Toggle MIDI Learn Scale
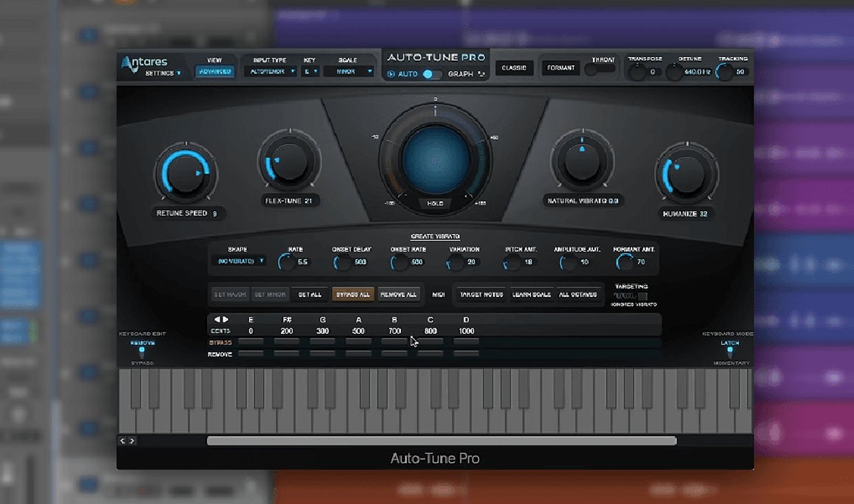854x504 pixels. click(532, 295)
